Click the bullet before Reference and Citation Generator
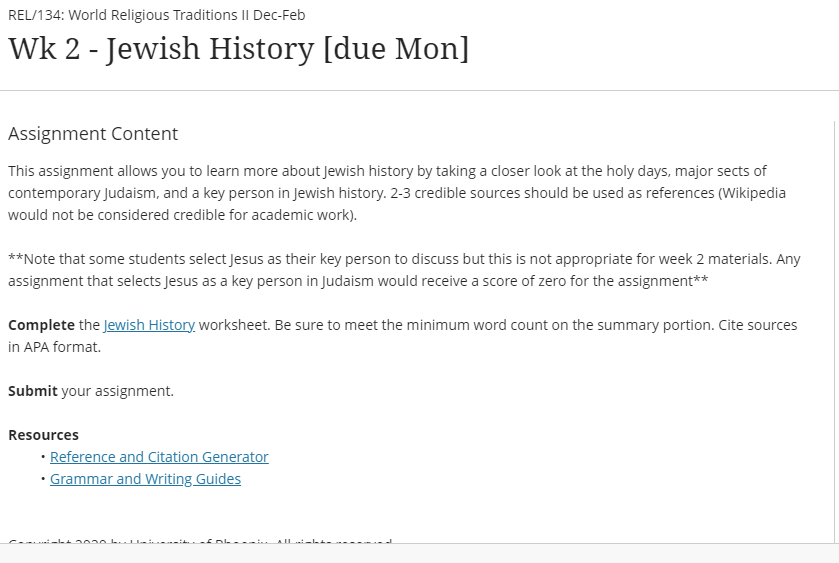Image resolution: width=839 pixels, height=563 pixels. pos(43,457)
